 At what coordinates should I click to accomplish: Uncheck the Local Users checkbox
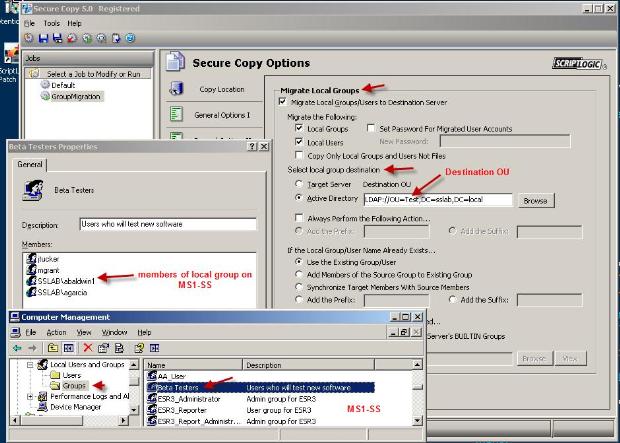coord(299,142)
